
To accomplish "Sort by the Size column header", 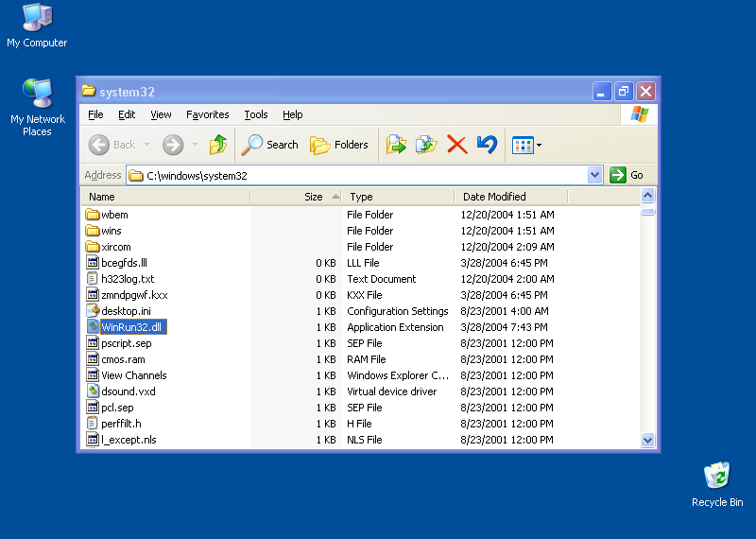I will pos(296,197).
